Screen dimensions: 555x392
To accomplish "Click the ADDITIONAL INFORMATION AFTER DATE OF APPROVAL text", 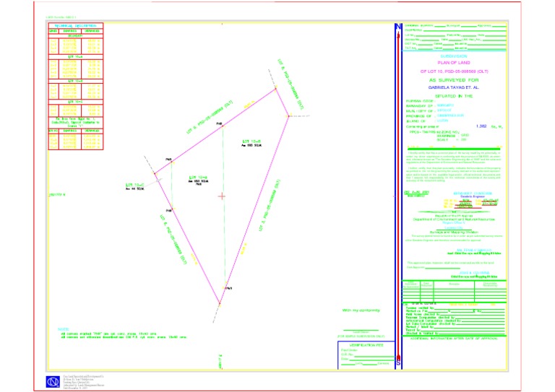I will point(454,339).
